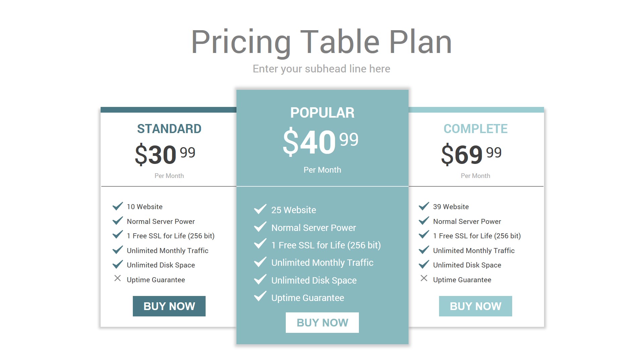Click Standard plan 1 Free SSL checkmark
644x362 pixels.
pyautogui.click(x=118, y=235)
